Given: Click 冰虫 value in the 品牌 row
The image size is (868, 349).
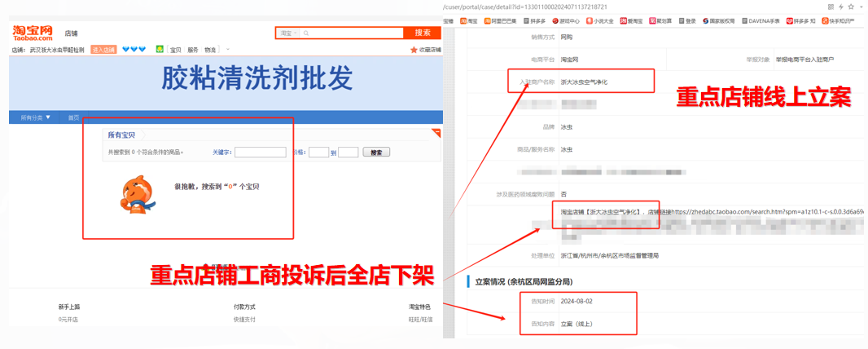Looking at the screenshot, I should point(566,127).
